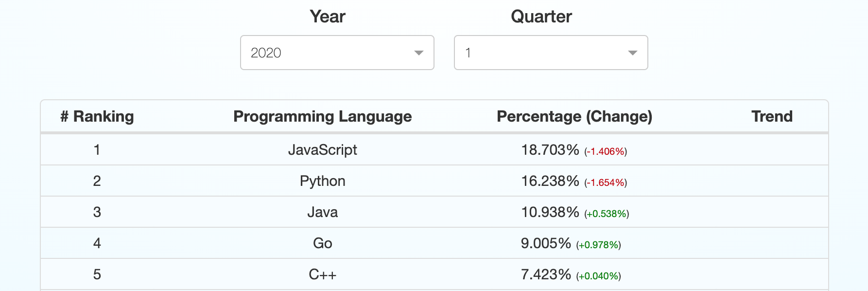Click the # Ranking column header
Image resolution: width=868 pixels, height=291 pixels.
coord(97,116)
